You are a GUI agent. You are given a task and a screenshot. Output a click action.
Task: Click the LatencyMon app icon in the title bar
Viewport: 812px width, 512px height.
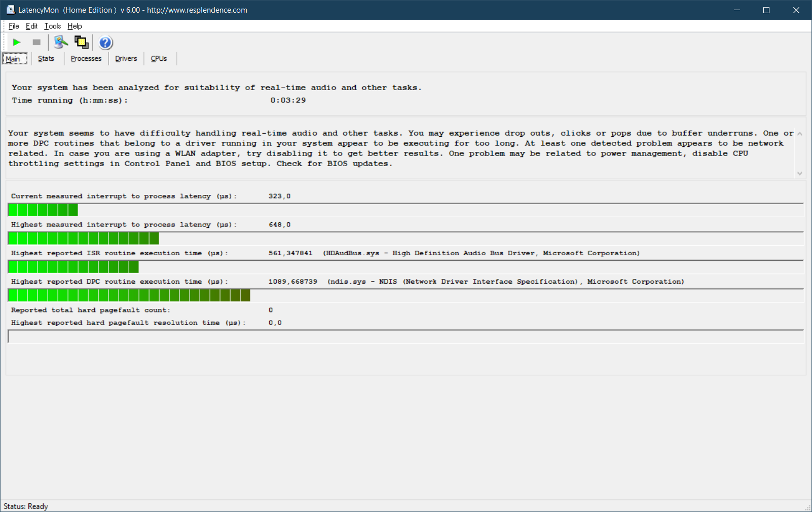click(x=10, y=10)
